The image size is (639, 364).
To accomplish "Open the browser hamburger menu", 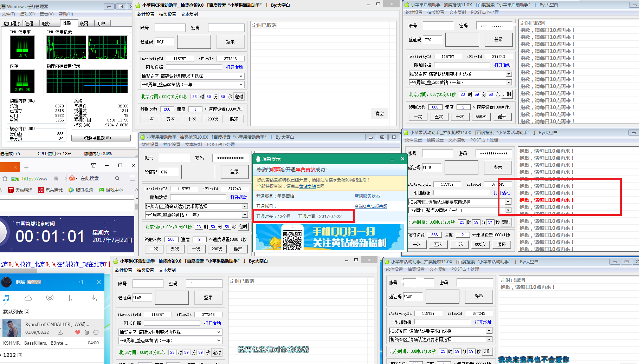I will 133,178.
